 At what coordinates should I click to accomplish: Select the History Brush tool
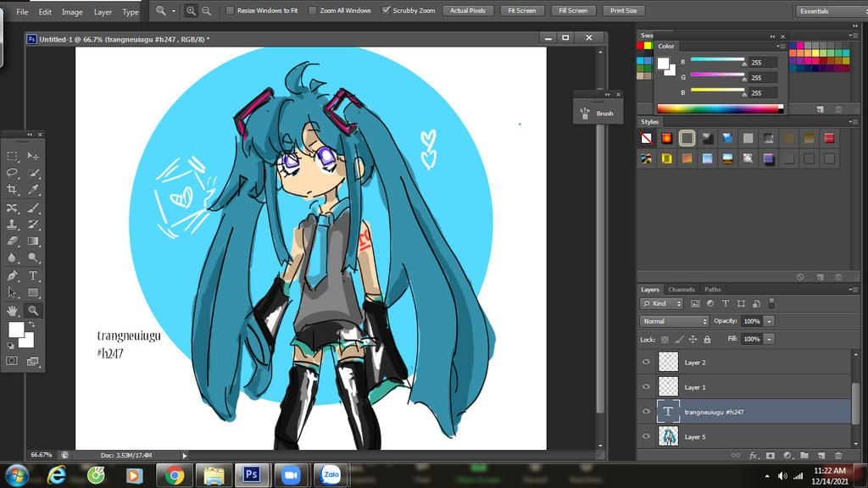tap(33, 225)
